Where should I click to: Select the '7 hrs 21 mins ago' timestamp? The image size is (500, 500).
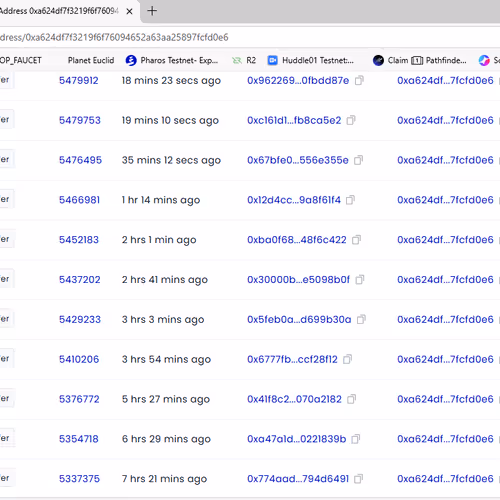(164, 479)
